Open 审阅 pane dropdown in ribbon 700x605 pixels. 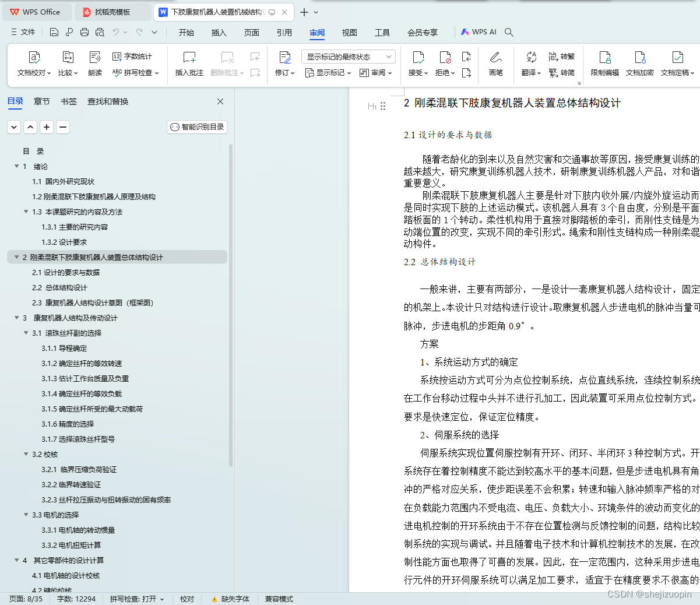point(376,73)
